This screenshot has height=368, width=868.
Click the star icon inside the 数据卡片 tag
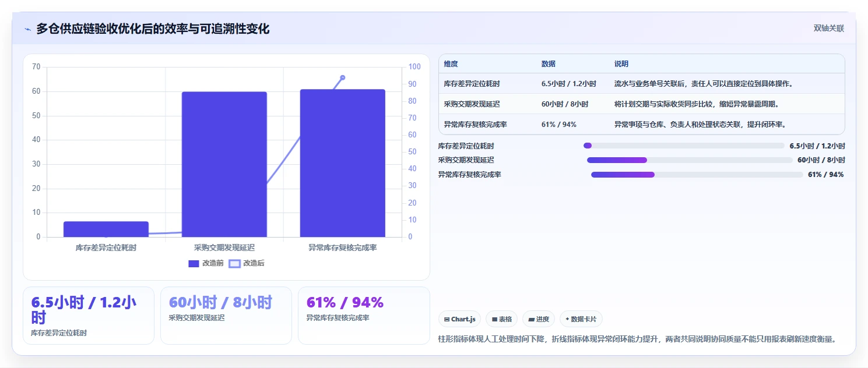click(x=567, y=319)
